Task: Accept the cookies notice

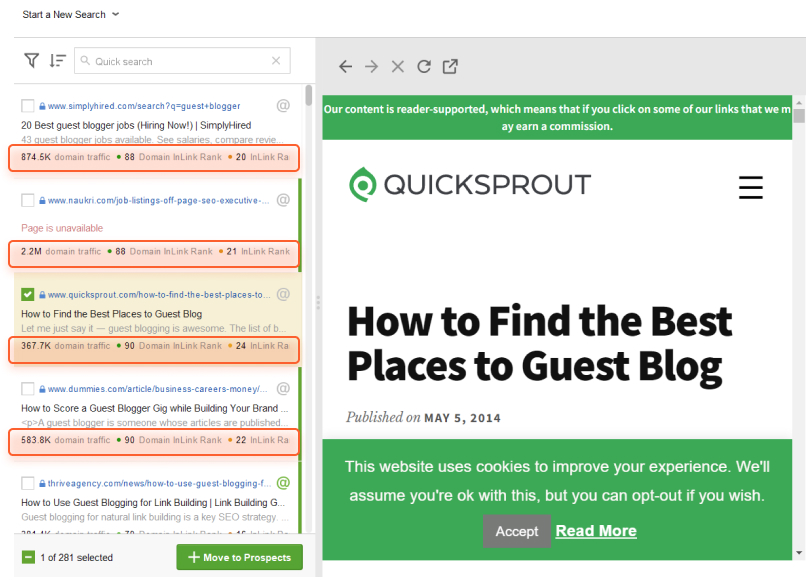Action: (x=517, y=531)
